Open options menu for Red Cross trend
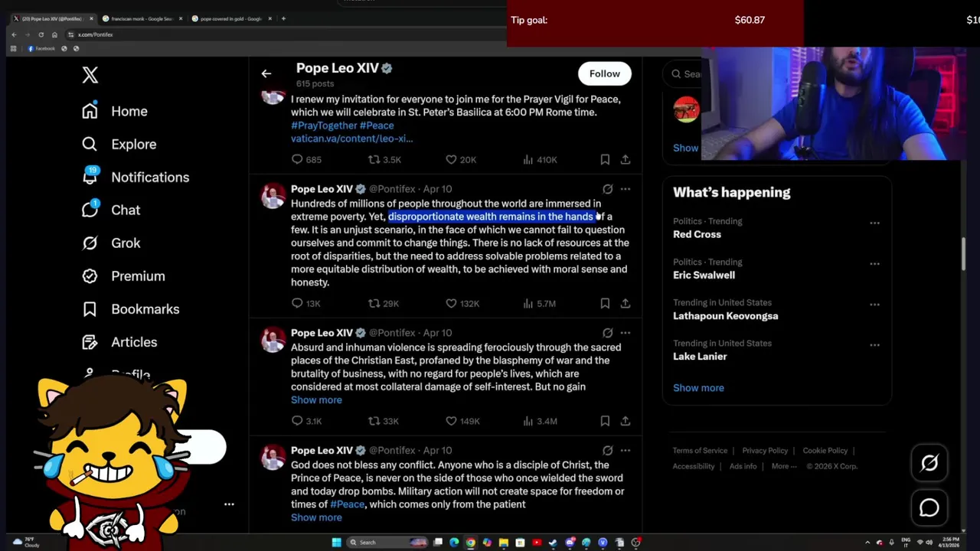Image resolution: width=980 pixels, height=551 pixels. coord(874,223)
